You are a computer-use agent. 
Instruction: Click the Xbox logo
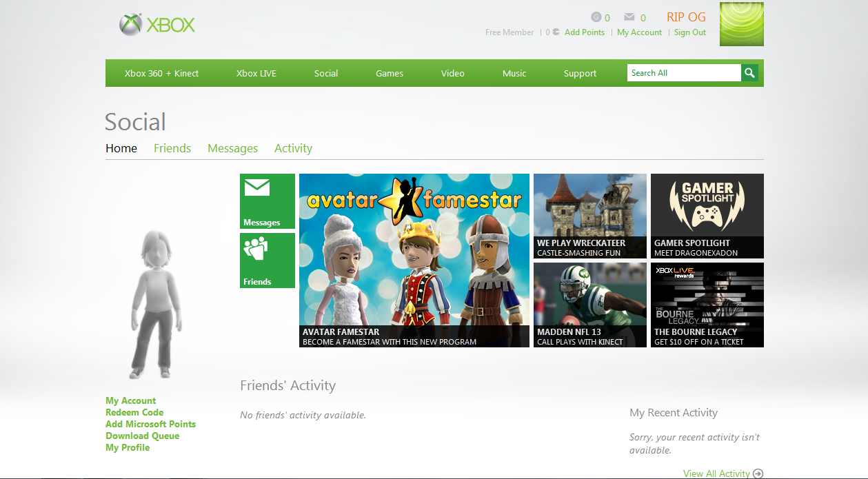157,25
